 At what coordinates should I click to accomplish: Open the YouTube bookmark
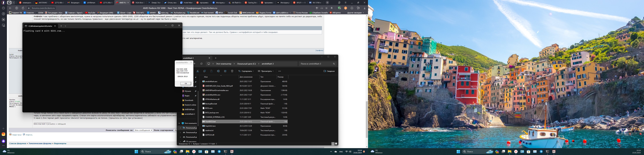click(90, 13)
